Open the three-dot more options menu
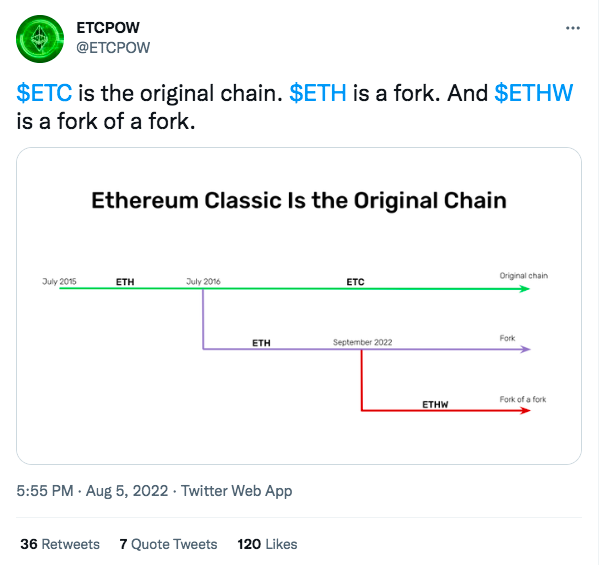This screenshot has width=599, height=565. coord(573,28)
